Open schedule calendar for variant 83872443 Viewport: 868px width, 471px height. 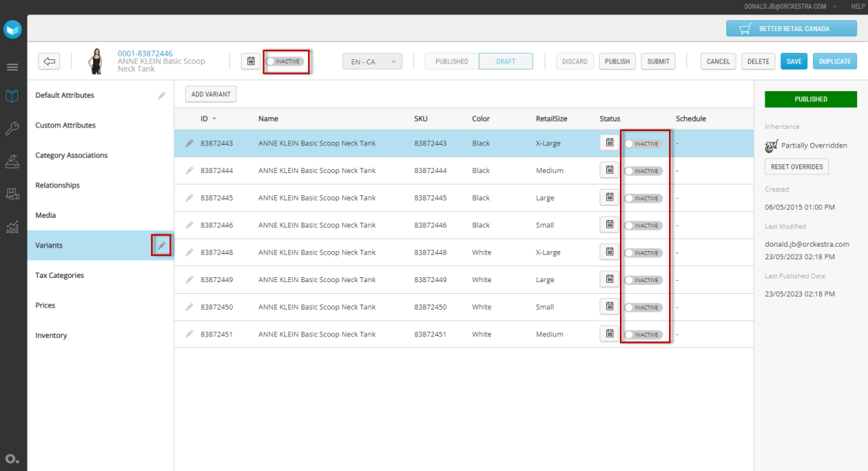click(x=609, y=143)
